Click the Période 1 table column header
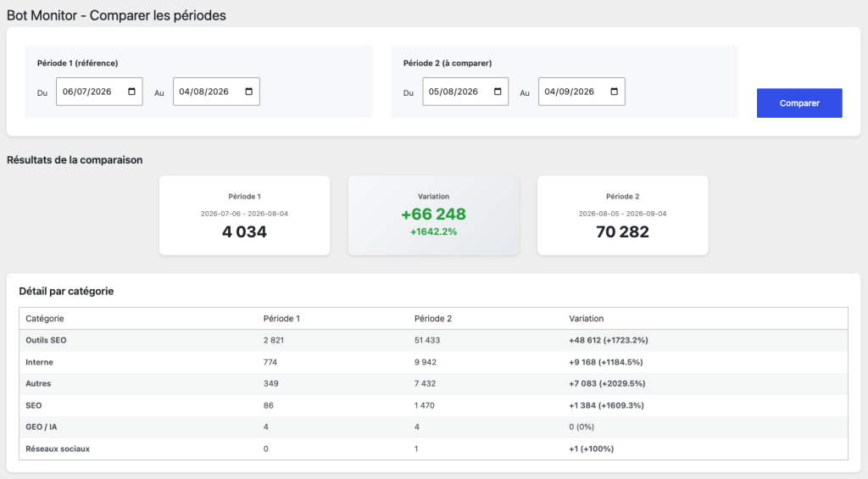The height and width of the screenshot is (479, 868). 281,319
